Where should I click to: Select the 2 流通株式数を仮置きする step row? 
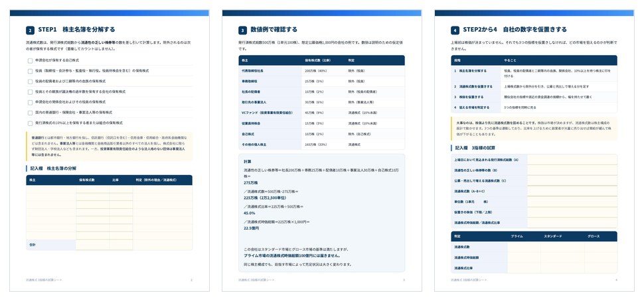(534, 87)
